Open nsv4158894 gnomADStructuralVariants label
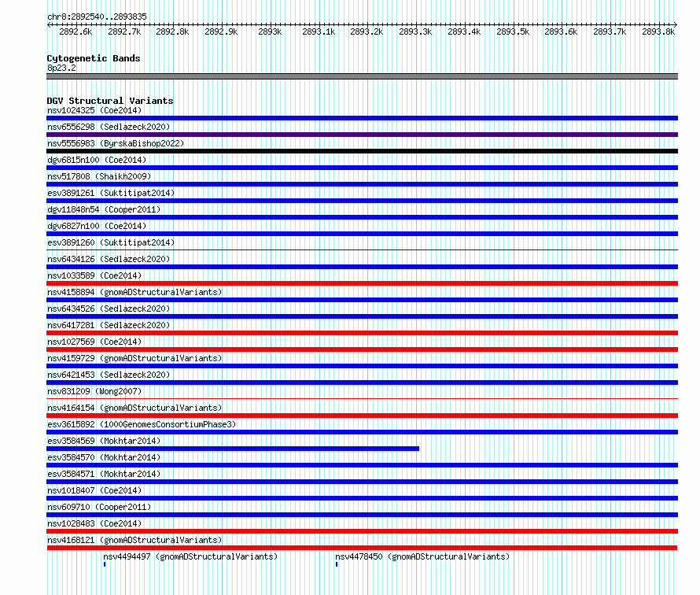 134,292
